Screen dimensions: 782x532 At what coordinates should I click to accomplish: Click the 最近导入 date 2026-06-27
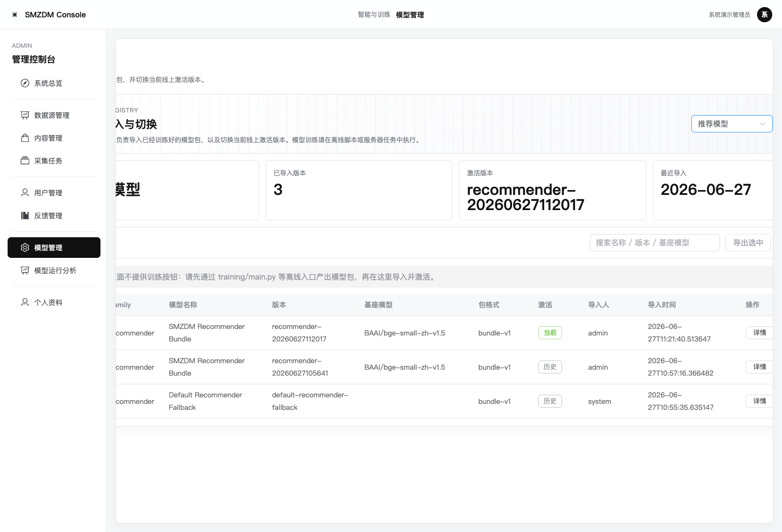(706, 189)
